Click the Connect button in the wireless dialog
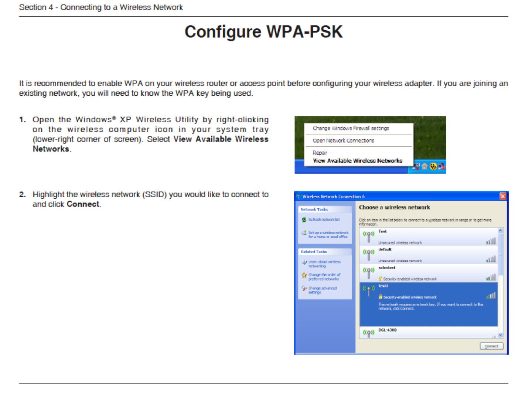Viewport: 532px width, 399px height. (491, 346)
